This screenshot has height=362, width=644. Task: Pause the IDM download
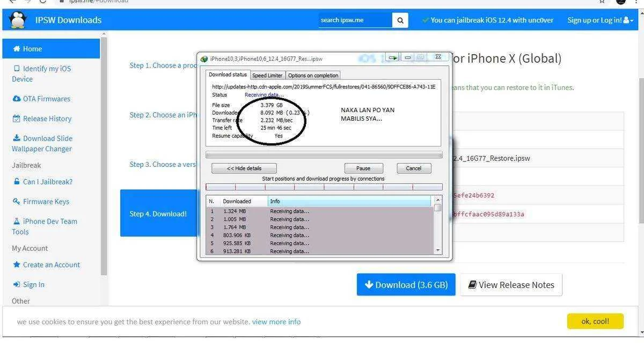[x=363, y=168]
